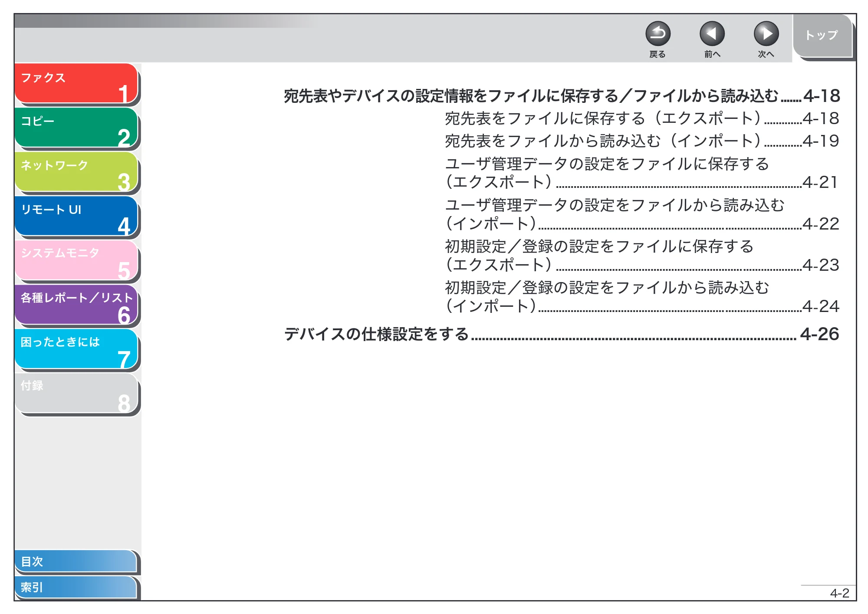The height and width of the screenshot is (614, 868).
Task: Open the 索引 button
Action: click(76, 587)
